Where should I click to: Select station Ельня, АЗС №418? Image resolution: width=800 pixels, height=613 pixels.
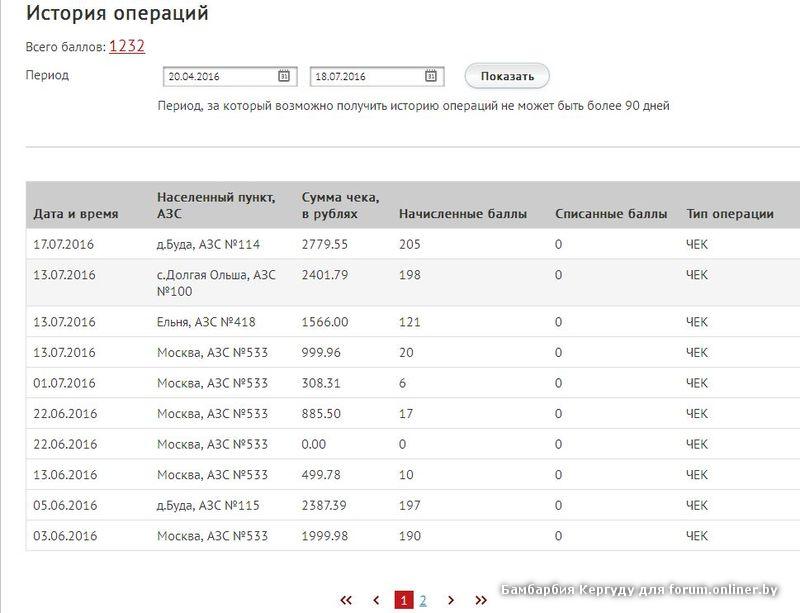(206, 322)
